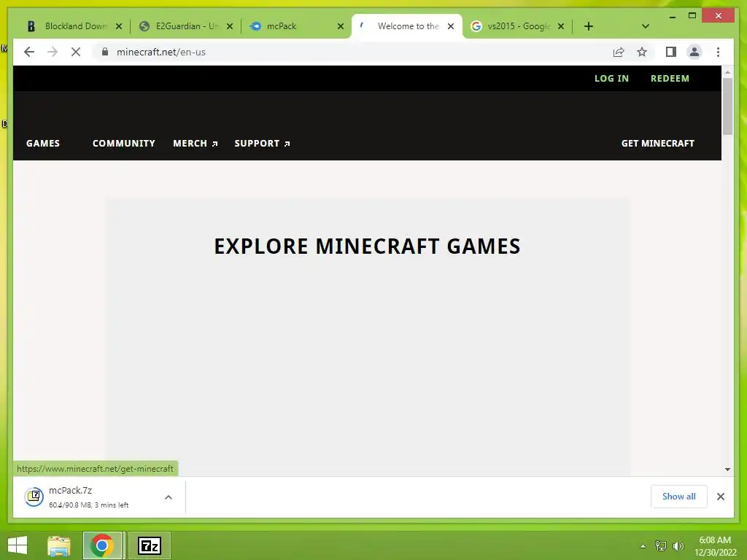
Task: Click the page scrollbar thumb
Action: click(x=727, y=106)
